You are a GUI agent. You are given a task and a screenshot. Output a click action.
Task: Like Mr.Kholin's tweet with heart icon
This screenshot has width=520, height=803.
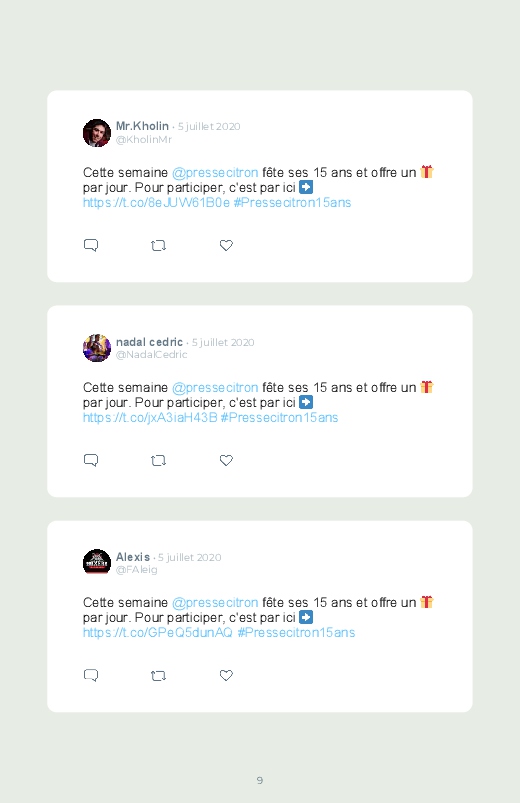click(226, 245)
